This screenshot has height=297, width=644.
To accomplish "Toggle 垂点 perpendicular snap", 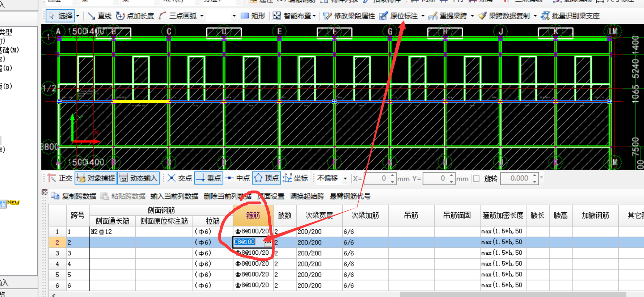I will (209, 178).
